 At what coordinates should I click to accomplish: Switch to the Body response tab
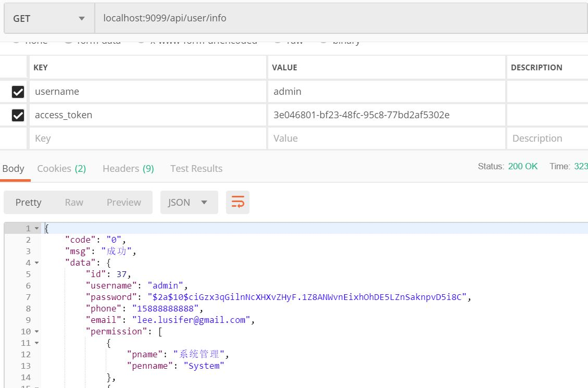pyautogui.click(x=13, y=169)
